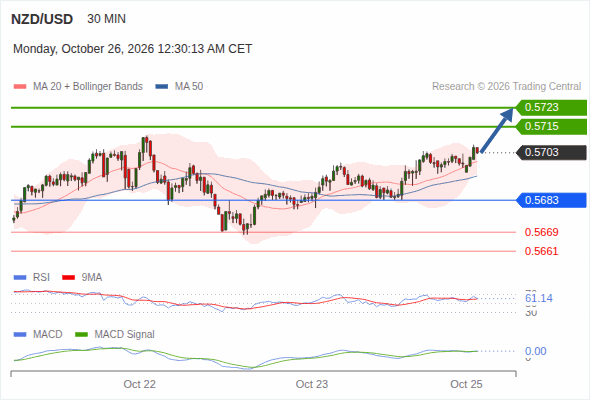This screenshot has height=400, width=590.
Task: Click the MA 50 legend label
Action: (189, 87)
